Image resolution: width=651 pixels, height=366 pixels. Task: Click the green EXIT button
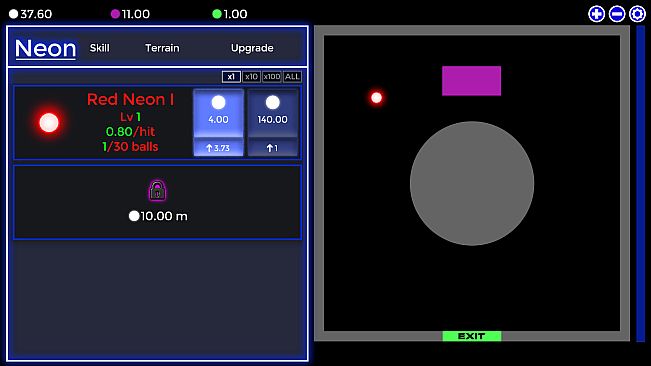click(x=472, y=336)
